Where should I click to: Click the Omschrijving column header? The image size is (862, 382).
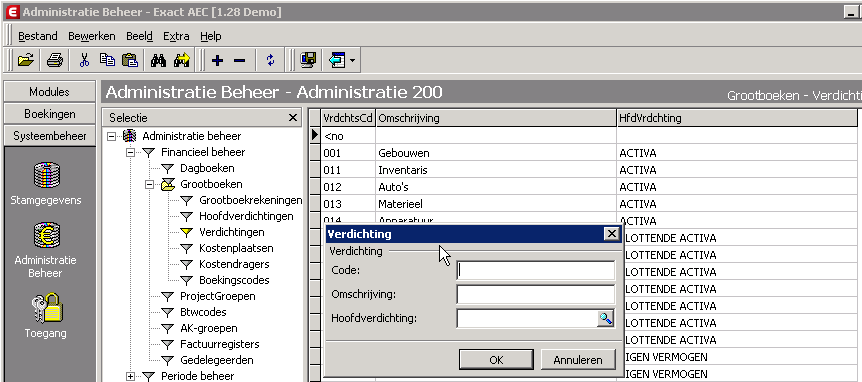click(496, 118)
